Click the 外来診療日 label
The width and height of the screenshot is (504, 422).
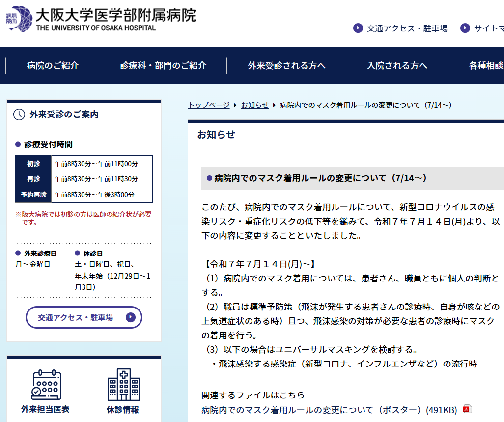pyautogui.click(x=40, y=253)
